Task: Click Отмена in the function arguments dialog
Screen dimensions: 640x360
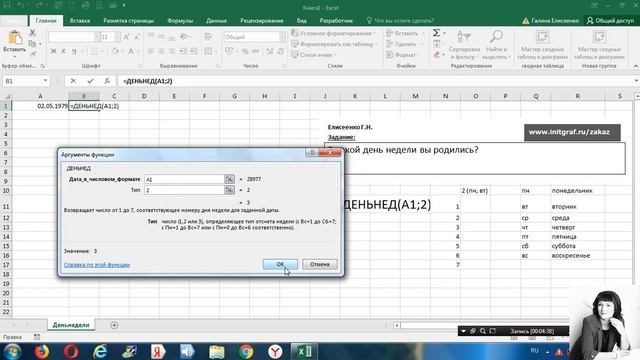Action: pyautogui.click(x=320, y=264)
